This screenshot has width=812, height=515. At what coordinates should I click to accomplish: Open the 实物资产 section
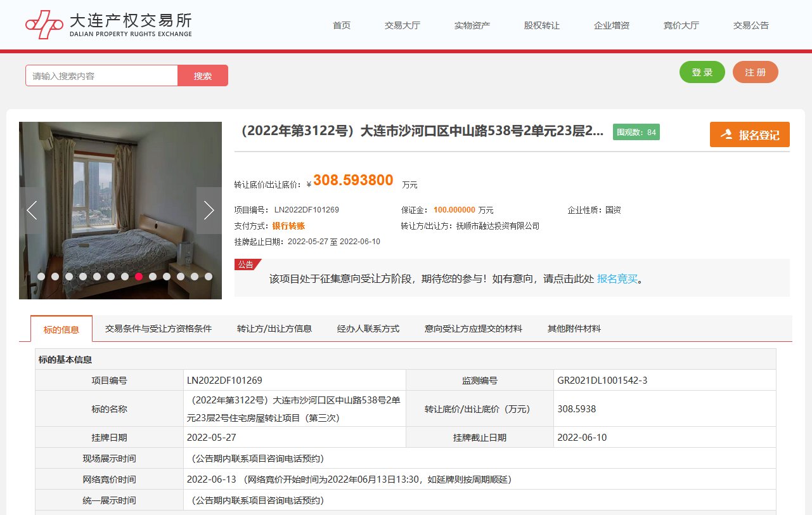472,25
